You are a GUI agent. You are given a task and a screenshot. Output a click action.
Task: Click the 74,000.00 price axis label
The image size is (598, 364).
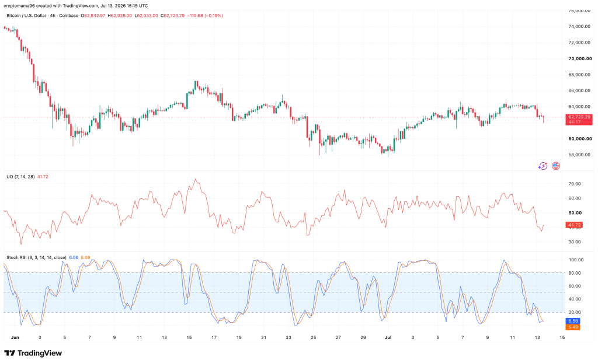click(580, 27)
